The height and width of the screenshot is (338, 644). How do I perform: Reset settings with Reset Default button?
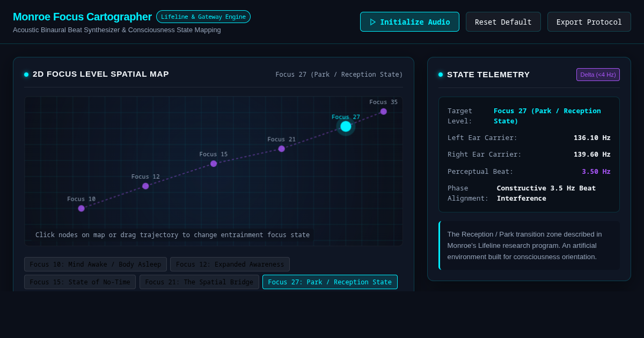pos(503,22)
